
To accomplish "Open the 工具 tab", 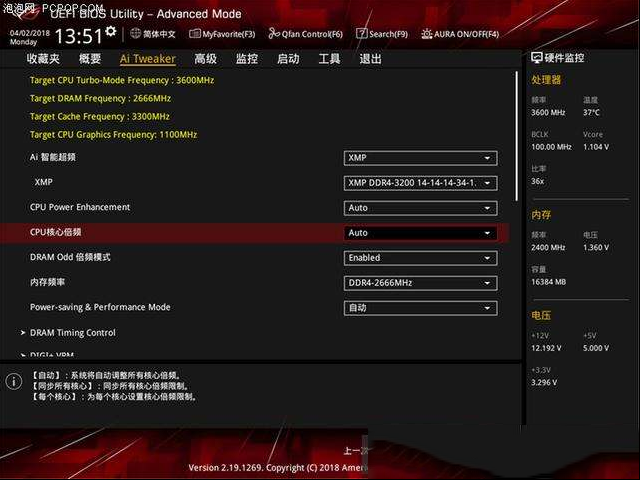I will click(x=329, y=59).
